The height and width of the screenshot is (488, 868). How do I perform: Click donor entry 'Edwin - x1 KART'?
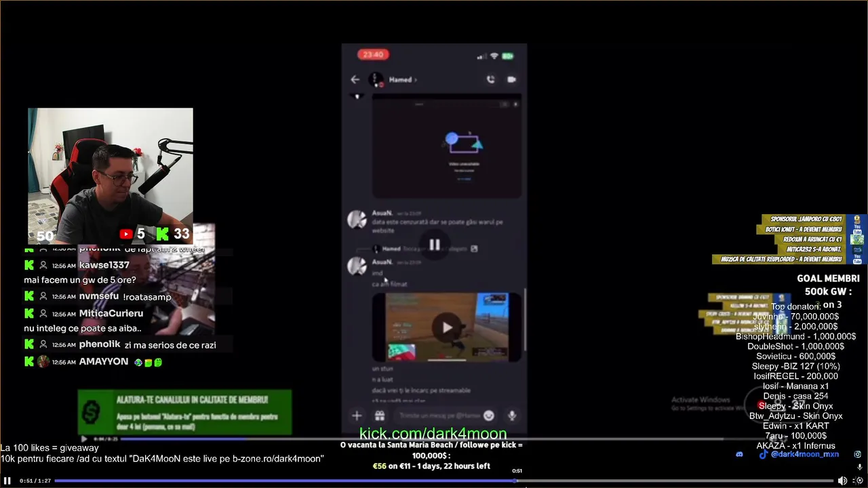point(796,426)
